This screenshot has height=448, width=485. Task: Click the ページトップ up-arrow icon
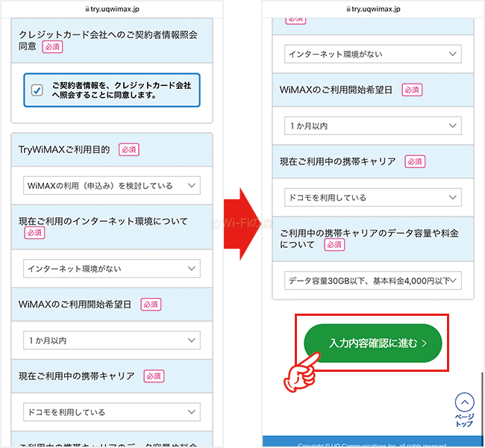coord(464,402)
